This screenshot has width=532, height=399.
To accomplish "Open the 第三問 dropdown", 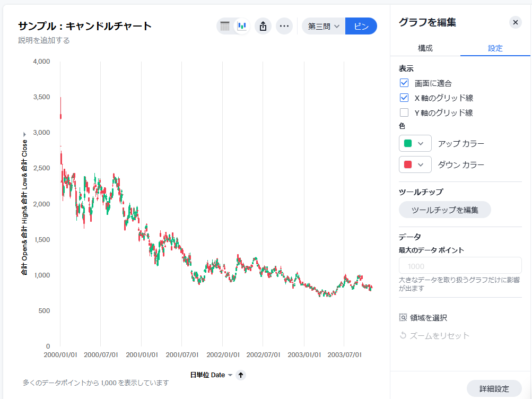I will (x=323, y=26).
